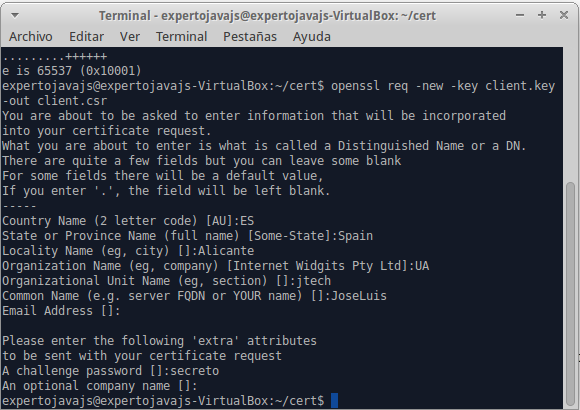Click the Country Name ES line

pos(128,221)
